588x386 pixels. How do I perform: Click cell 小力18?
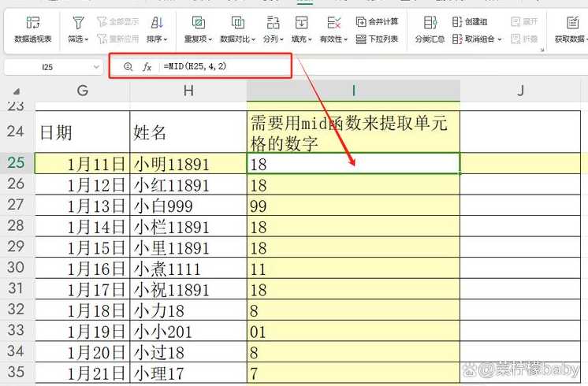click(188, 310)
